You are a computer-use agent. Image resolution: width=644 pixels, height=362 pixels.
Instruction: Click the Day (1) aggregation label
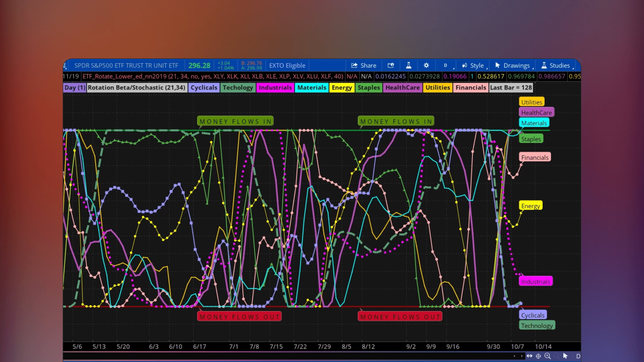click(x=74, y=88)
